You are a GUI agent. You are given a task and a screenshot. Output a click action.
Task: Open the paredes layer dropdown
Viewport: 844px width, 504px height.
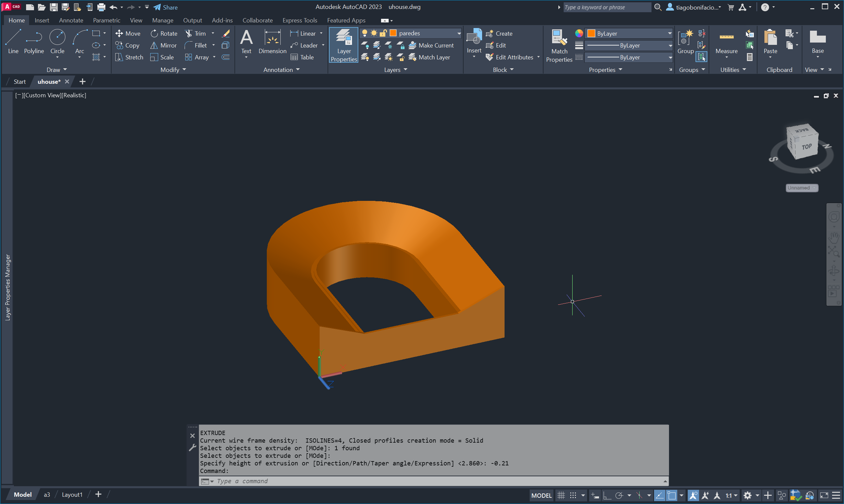[459, 33]
